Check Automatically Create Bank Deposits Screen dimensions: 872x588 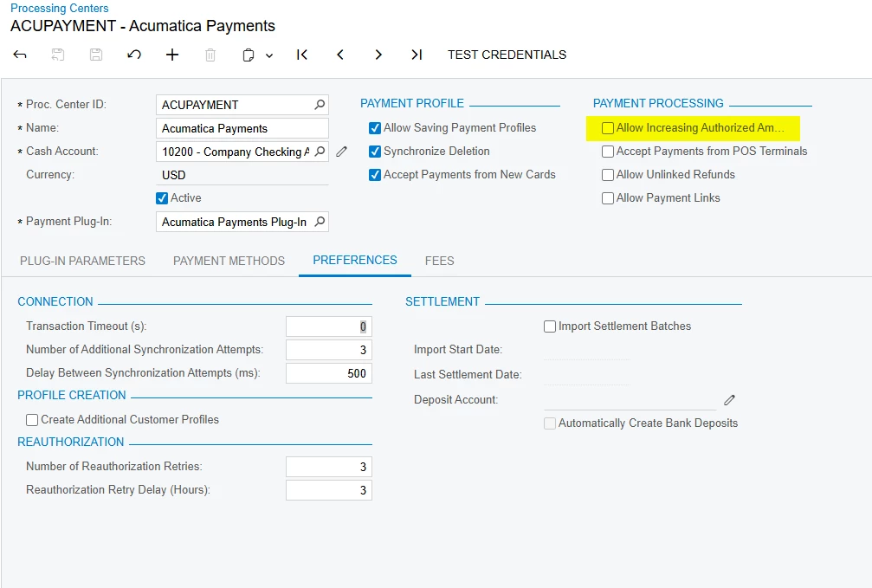coord(550,423)
